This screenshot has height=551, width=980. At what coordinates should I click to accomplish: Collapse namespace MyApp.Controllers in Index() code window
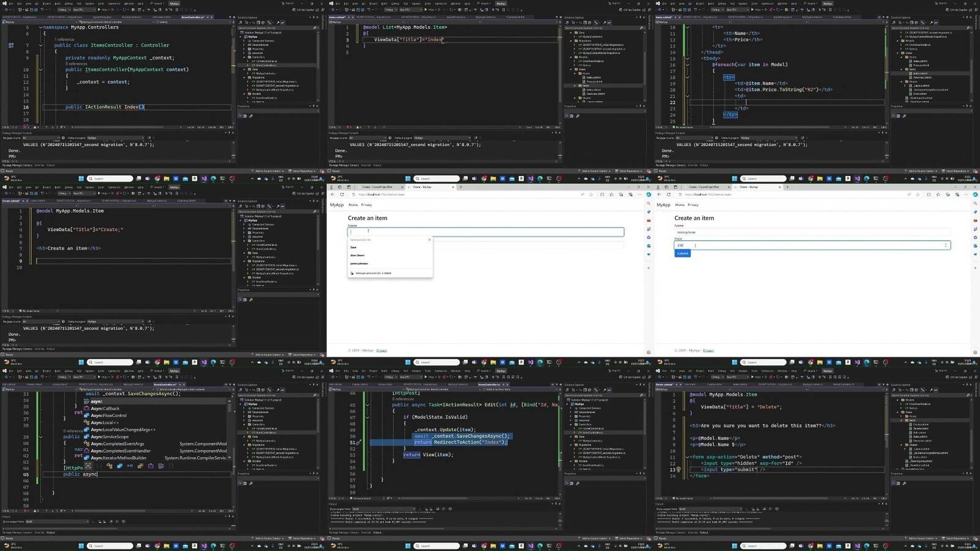coord(40,28)
